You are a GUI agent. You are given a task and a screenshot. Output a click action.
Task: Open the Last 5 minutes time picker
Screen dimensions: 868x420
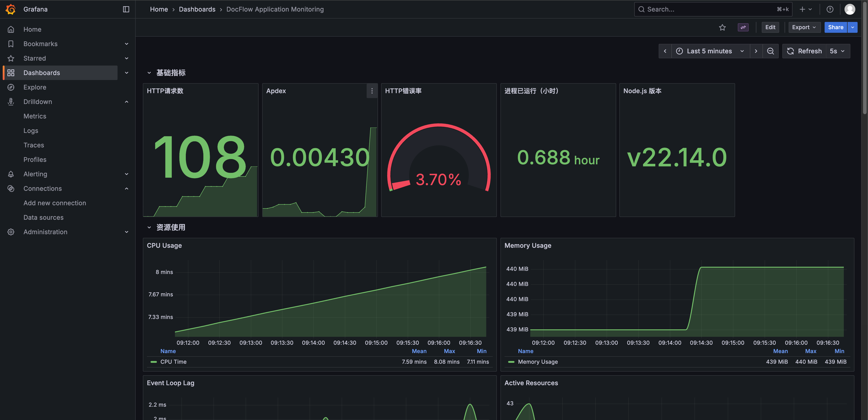pyautogui.click(x=710, y=51)
